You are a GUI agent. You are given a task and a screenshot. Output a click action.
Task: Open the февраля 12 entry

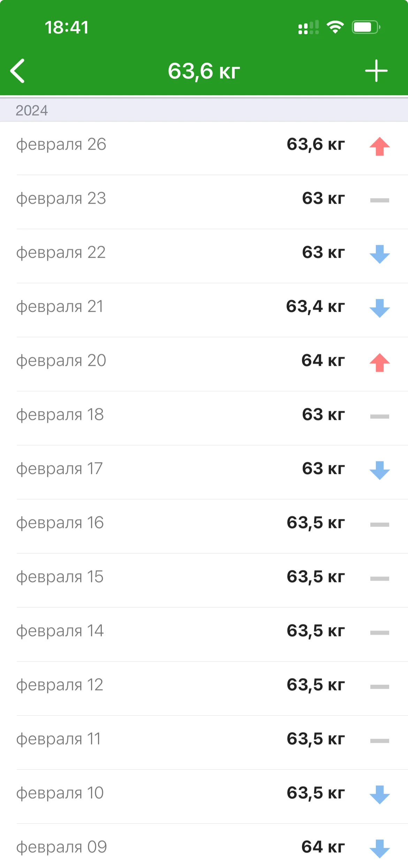point(204,685)
